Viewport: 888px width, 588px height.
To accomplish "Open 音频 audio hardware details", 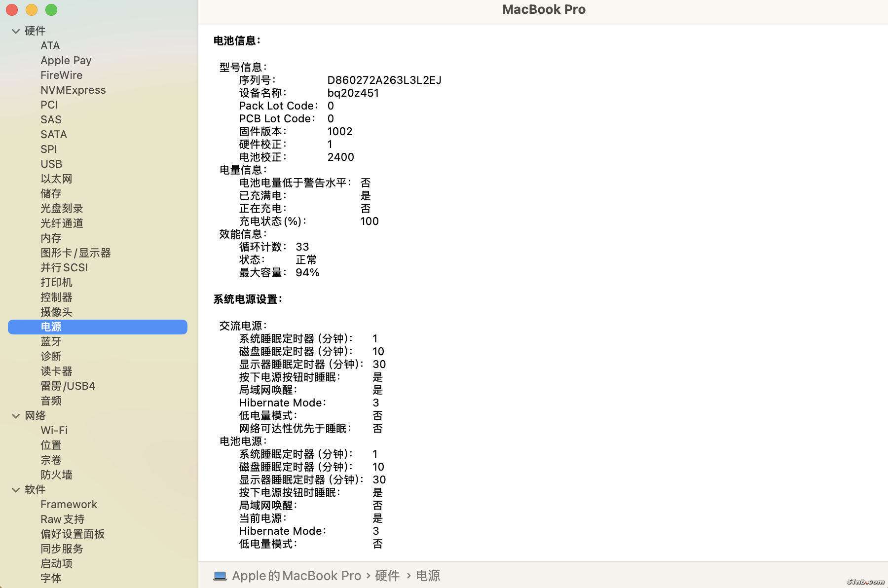I will click(51, 401).
